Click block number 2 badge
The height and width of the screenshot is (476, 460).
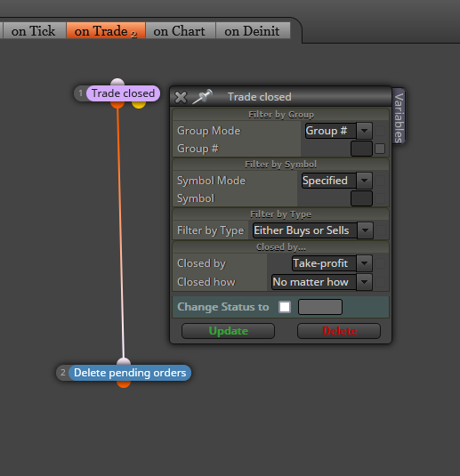point(63,373)
